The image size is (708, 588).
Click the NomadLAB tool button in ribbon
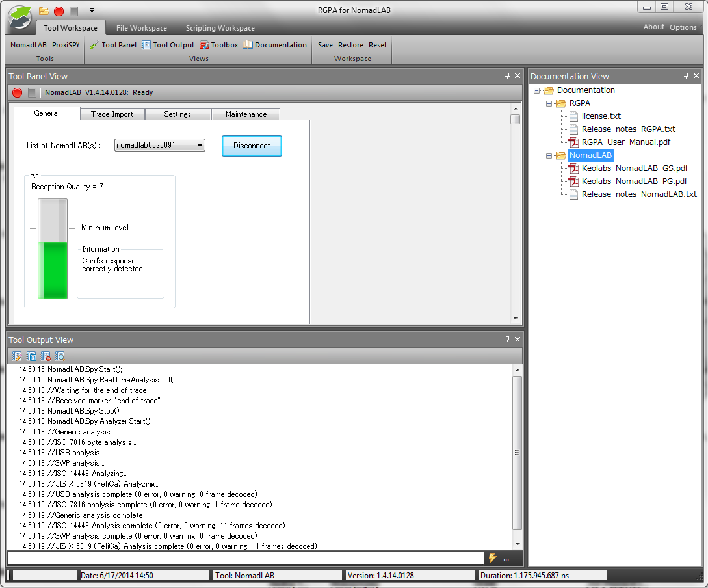click(29, 45)
